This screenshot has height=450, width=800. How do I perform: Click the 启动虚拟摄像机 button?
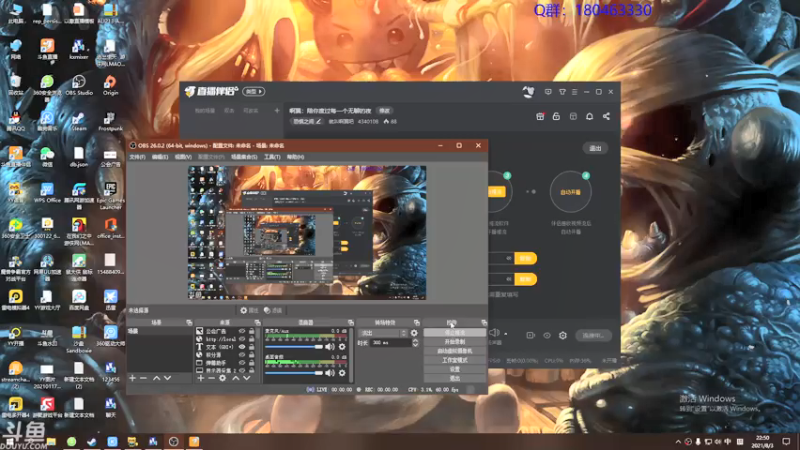pos(455,351)
